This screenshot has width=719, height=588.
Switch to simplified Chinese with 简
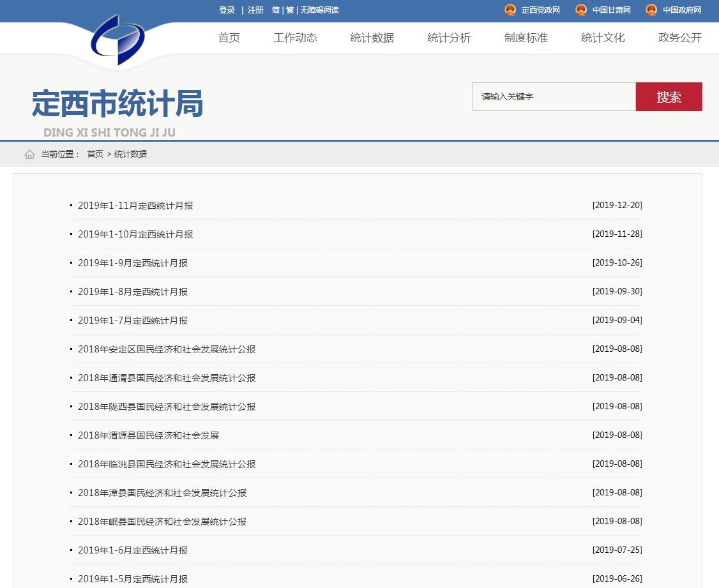click(276, 10)
